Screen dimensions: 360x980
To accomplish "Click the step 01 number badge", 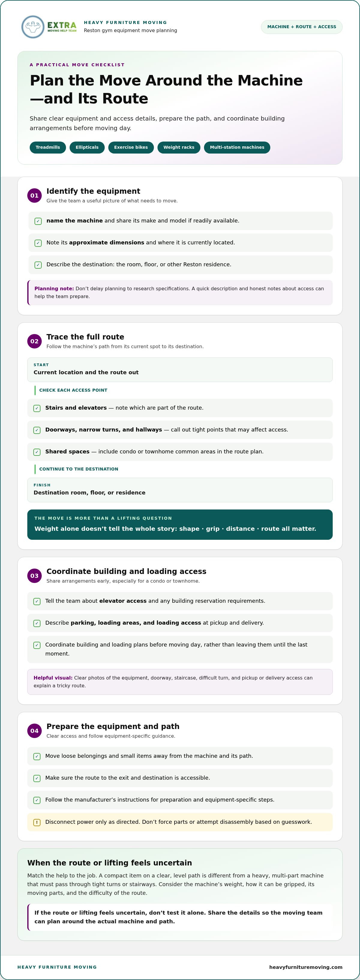I will tap(34, 196).
